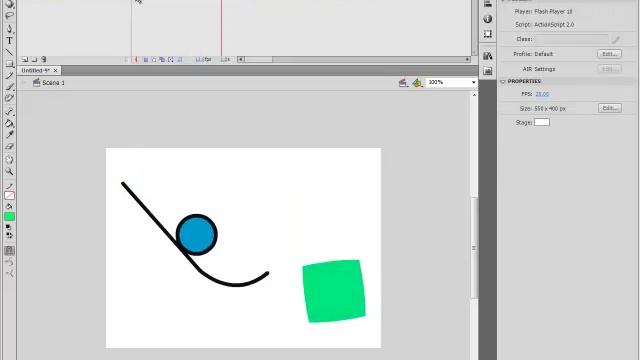Open the Edit Symbols dropdown icon

[417, 83]
